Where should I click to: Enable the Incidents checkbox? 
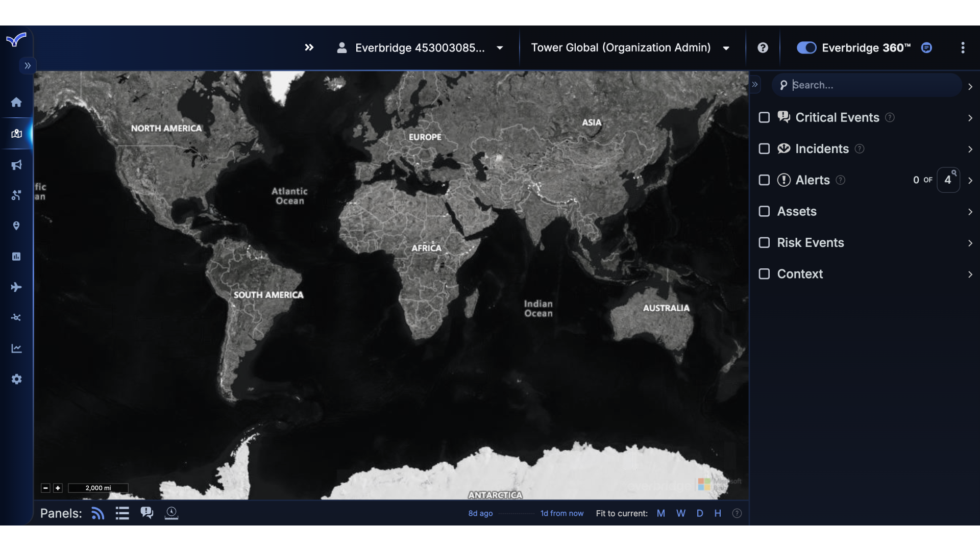(764, 148)
